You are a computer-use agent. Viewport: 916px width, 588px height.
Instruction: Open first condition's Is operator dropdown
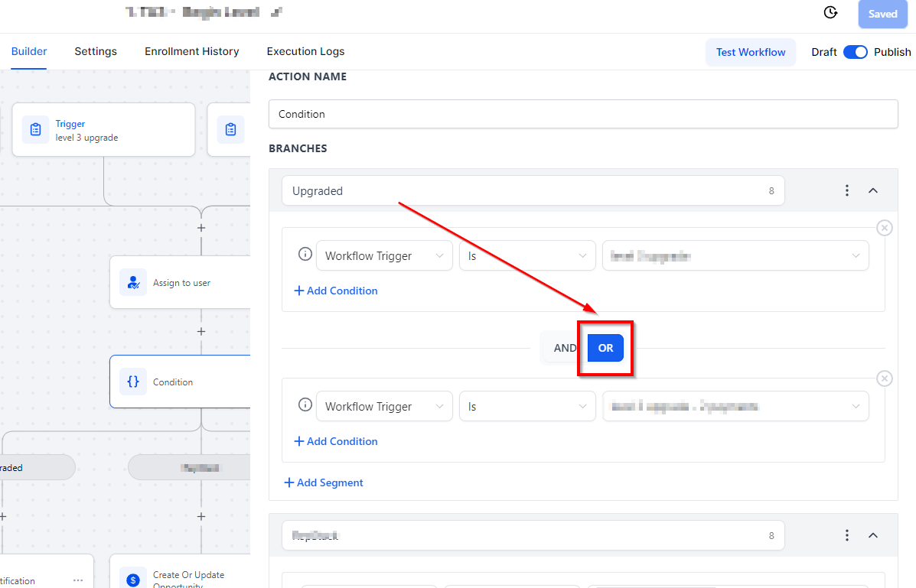point(527,255)
